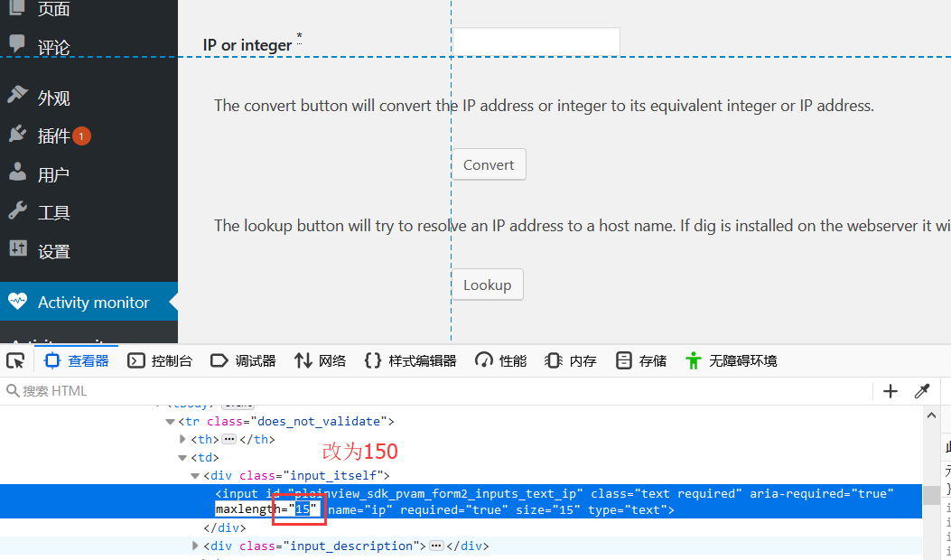Viewport: 951px width, 560px height.
Task: Select the element picker tool in DevTools
Action: (15, 359)
